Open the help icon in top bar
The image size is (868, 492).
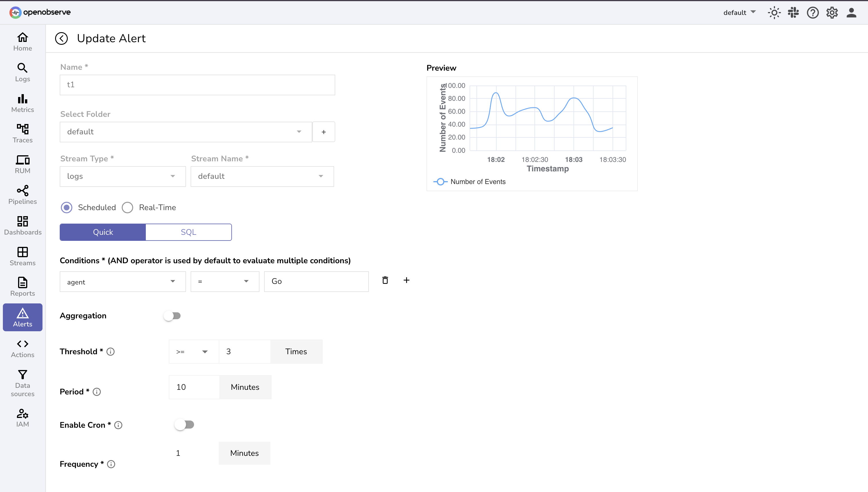813,13
